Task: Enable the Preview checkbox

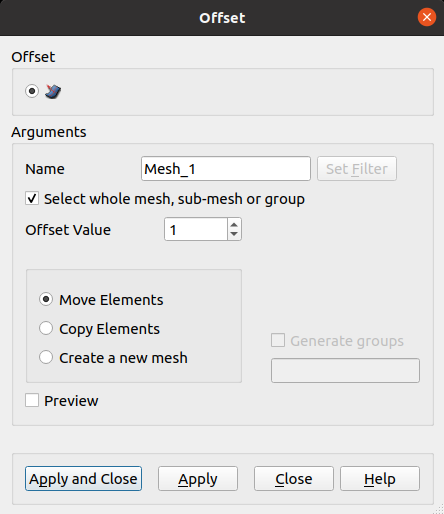Action: click(x=32, y=400)
